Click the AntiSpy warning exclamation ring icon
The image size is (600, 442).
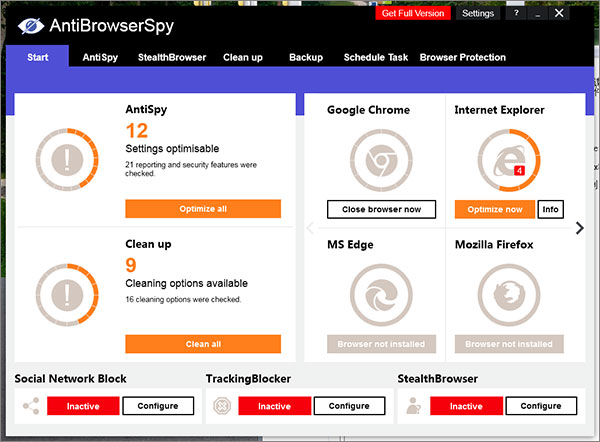67,160
